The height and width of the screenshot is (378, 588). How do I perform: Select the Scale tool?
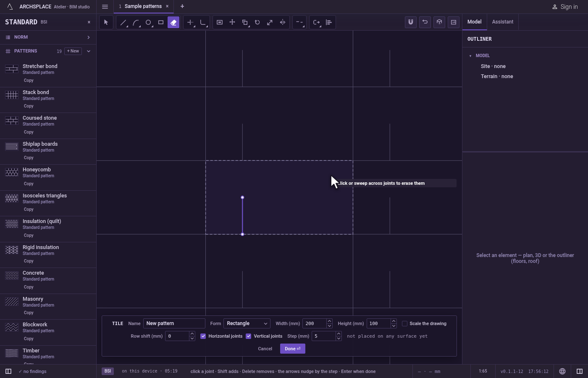point(270,22)
